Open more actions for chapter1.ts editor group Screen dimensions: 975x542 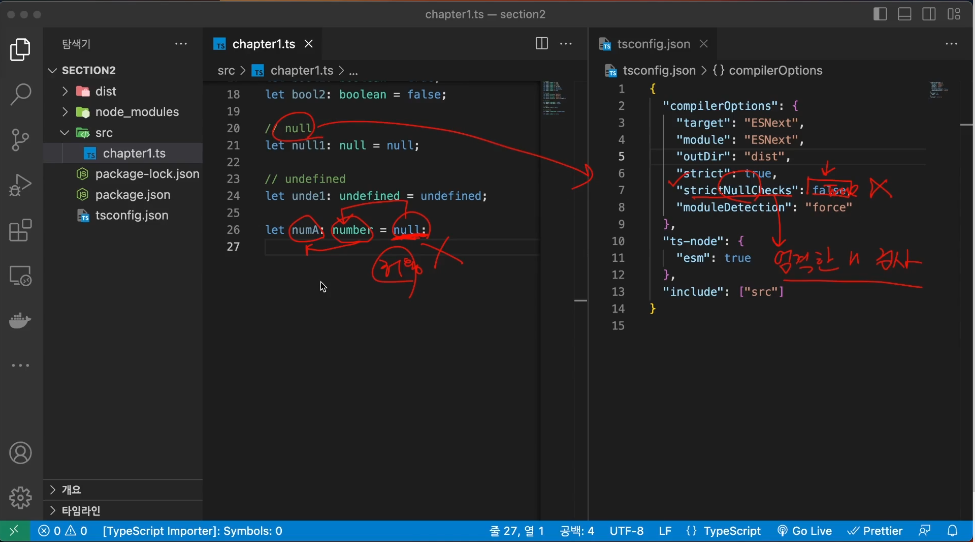[x=566, y=44]
